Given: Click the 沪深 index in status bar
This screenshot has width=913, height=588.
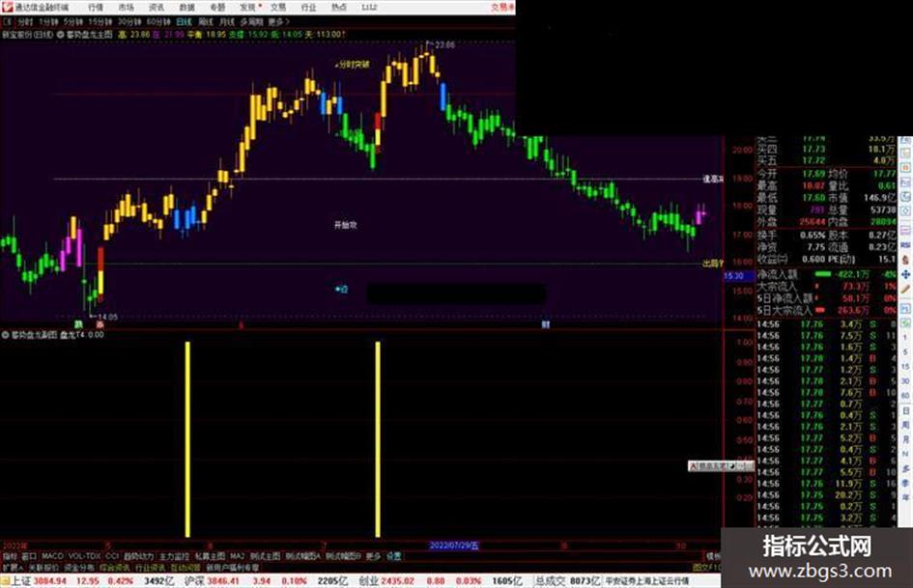Looking at the screenshot, I should click(x=194, y=581).
